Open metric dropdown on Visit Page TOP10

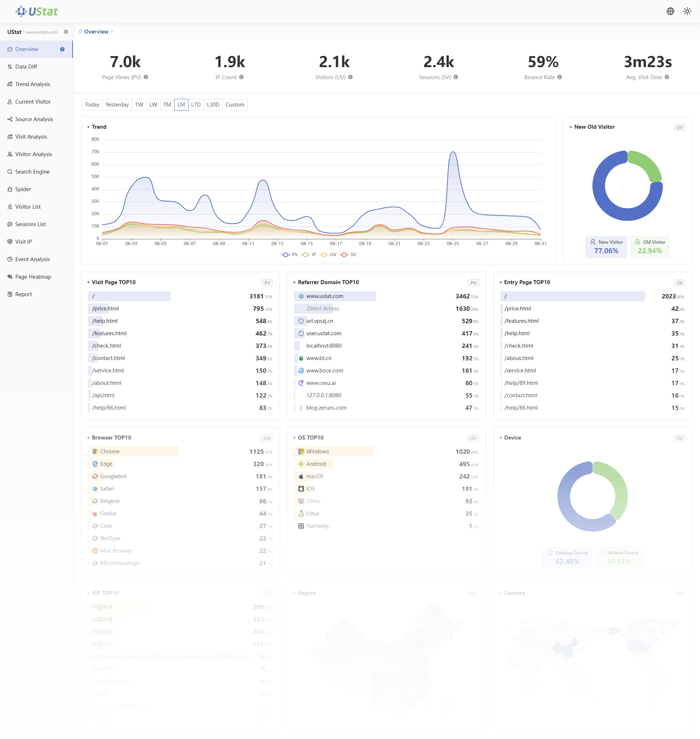pyautogui.click(x=267, y=283)
